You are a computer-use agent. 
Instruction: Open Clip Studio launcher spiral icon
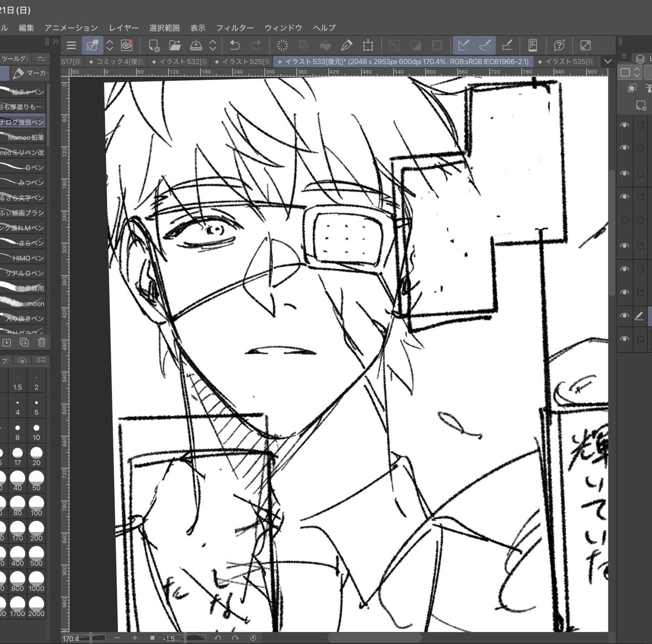[127, 46]
